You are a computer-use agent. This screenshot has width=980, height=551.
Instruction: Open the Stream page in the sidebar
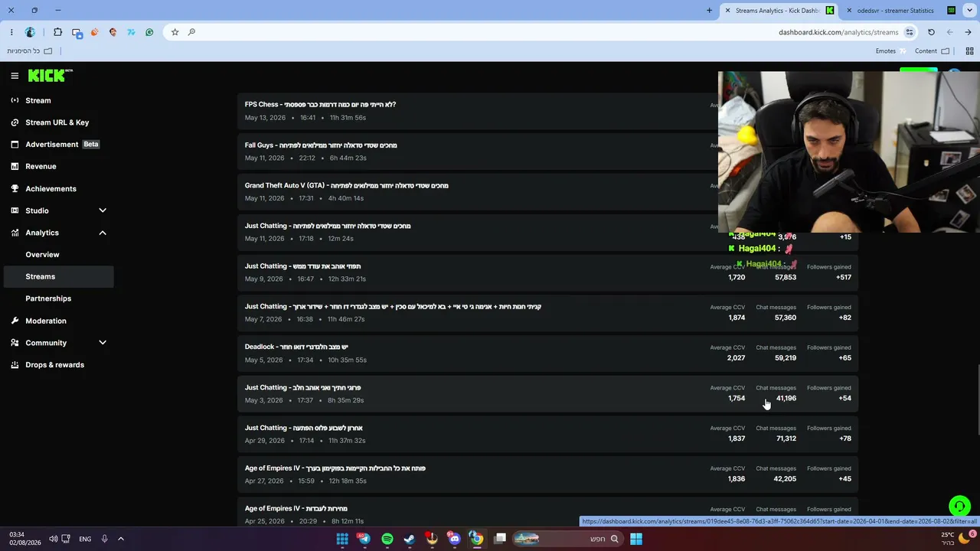pos(38,100)
